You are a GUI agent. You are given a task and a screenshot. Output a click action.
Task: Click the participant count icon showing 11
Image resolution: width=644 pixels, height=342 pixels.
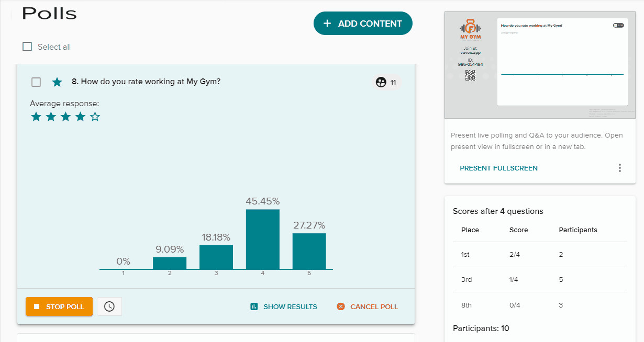point(381,82)
